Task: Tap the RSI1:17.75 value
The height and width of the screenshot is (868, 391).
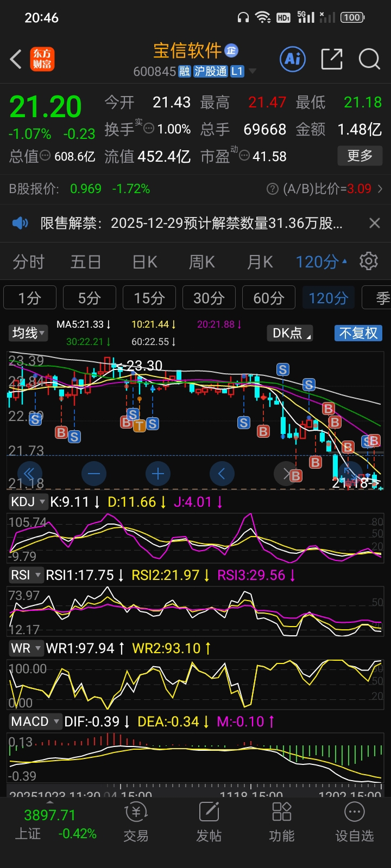Action: [85, 575]
